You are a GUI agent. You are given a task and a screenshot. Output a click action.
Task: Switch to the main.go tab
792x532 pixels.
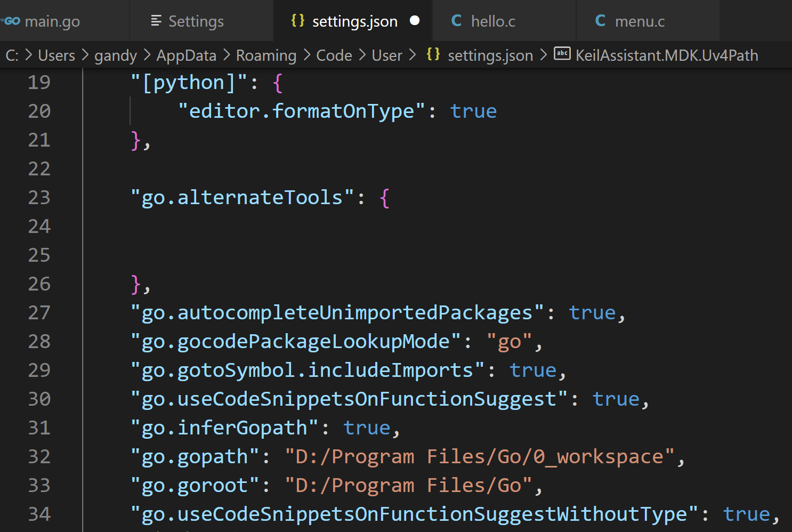click(52, 21)
